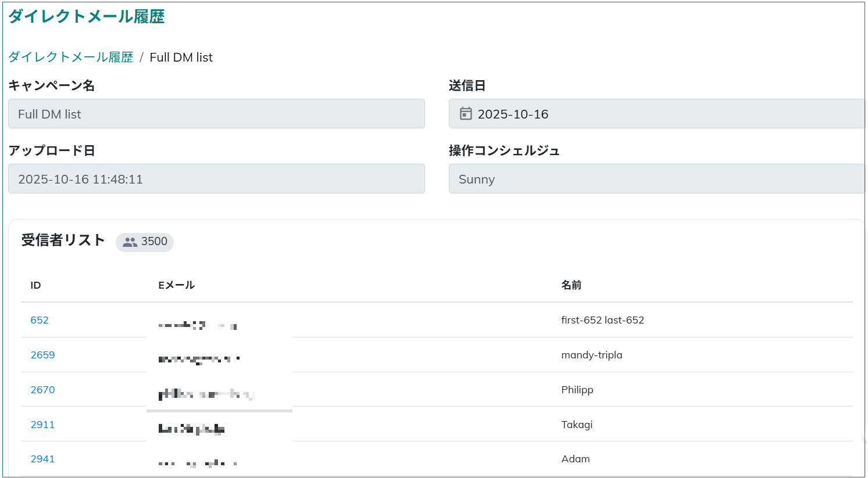
Task: Click the ID column header
Action: pyautogui.click(x=35, y=285)
